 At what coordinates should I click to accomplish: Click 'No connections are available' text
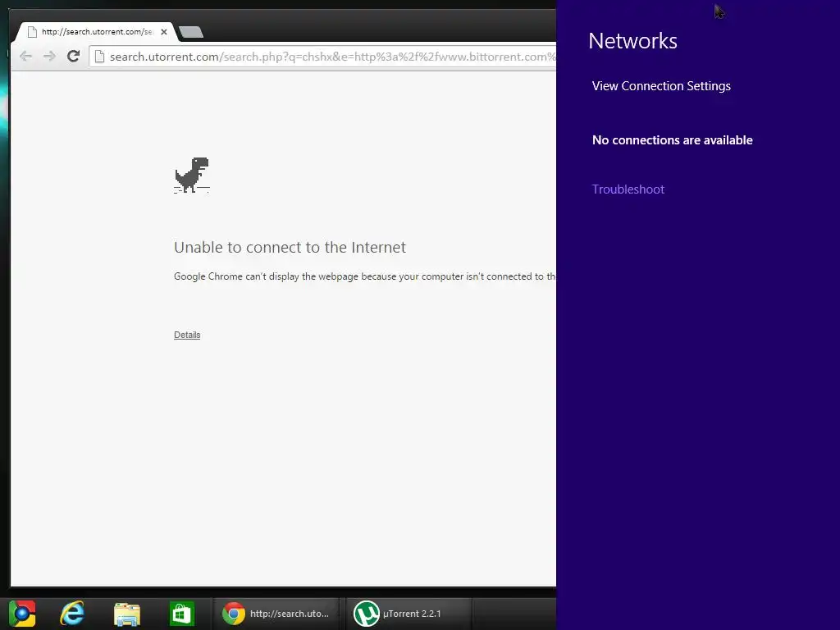(x=673, y=139)
